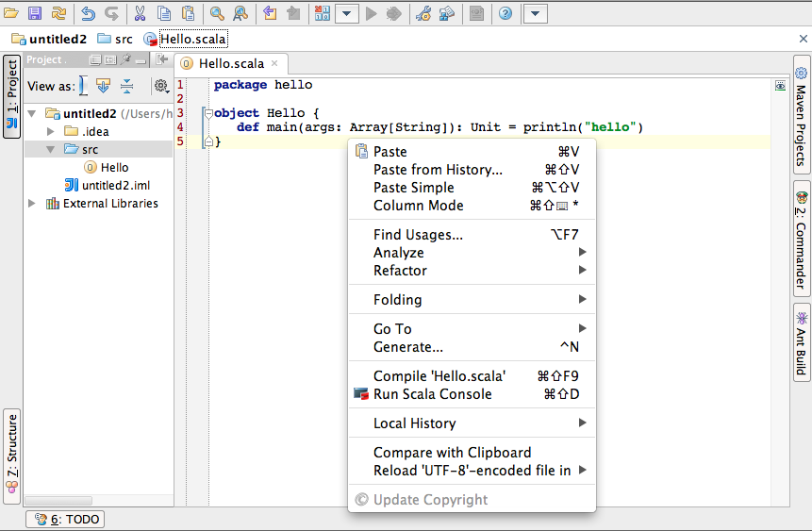Expand the .idea folder arrow
The height and width of the screenshot is (531, 812).
(50, 132)
